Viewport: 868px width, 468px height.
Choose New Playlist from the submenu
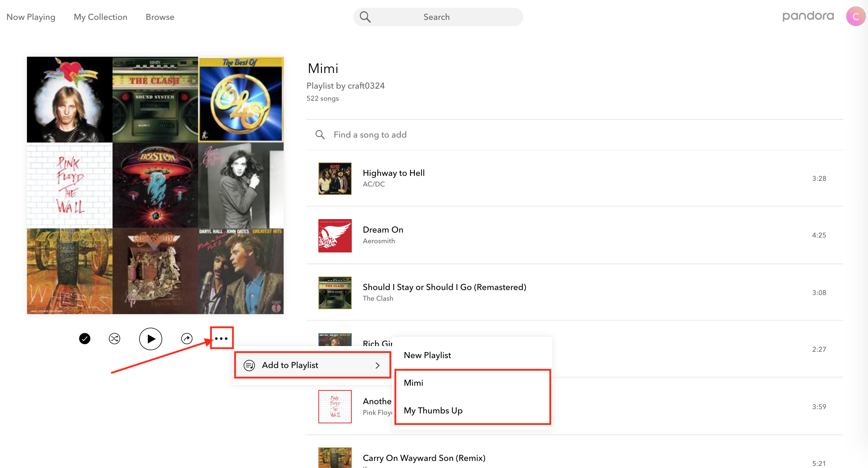[x=427, y=355]
